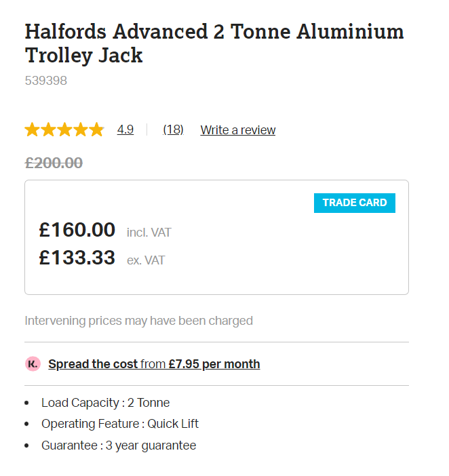The image size is (449, 476).
Task: Click the third yellow rating star
Action: coord(64,130)
